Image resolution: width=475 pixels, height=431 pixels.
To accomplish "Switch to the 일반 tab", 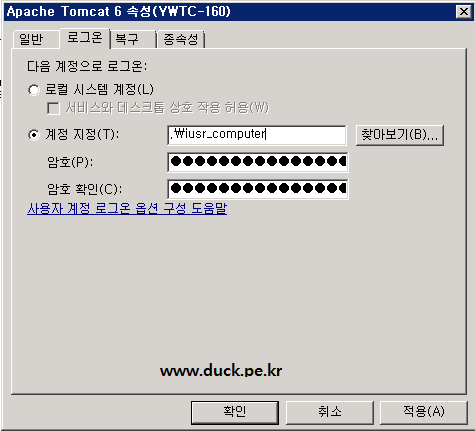I will 32,39.
